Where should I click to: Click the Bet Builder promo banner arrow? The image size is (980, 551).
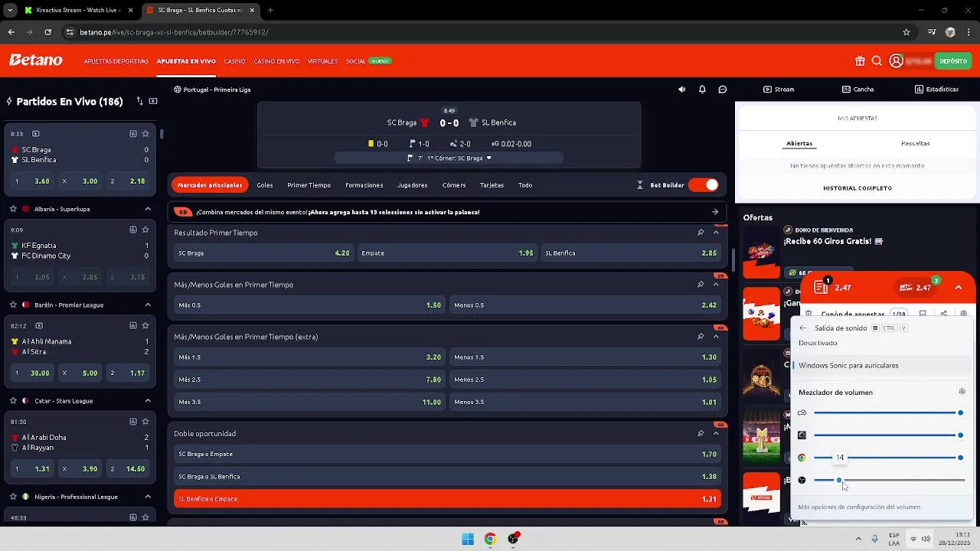pos(714,212)
